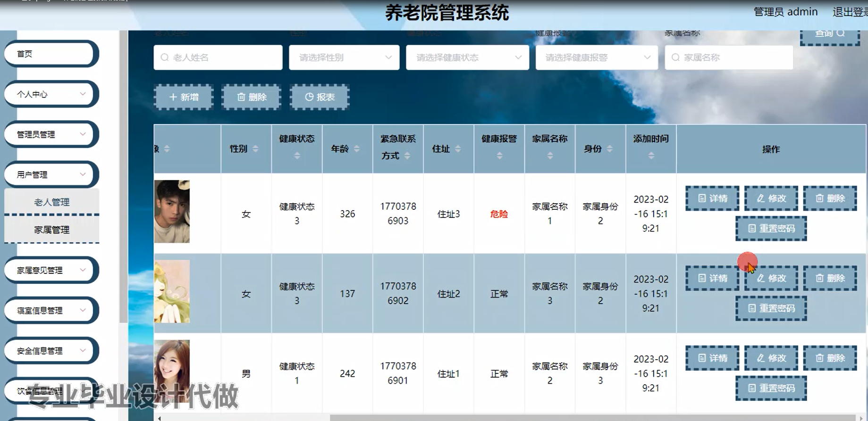Click the sidebar vertical scrollbar
The height and width of the screenshot is (421, 868).
click(x=123, y=177)
